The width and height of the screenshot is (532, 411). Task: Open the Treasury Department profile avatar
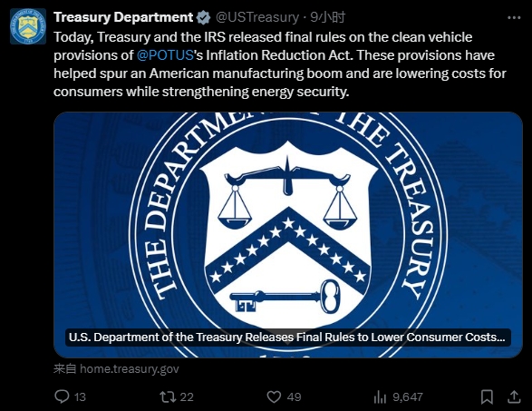pos(28,26)
